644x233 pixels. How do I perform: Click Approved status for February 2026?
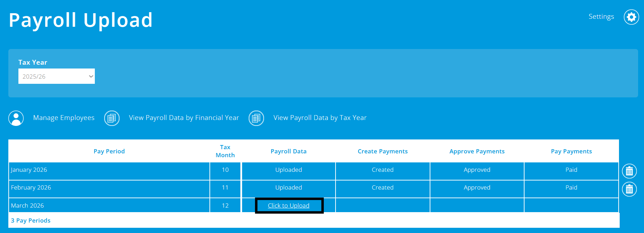click(x=477, y=187)
